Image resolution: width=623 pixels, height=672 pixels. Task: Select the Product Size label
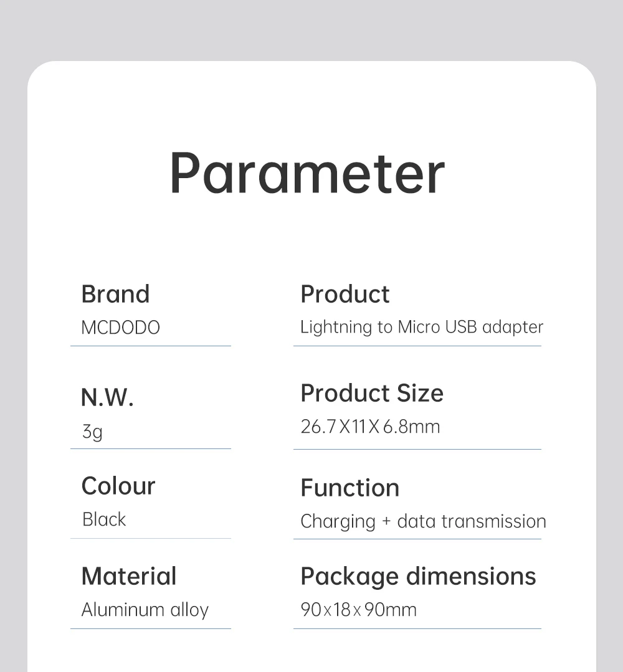[371, 393]
